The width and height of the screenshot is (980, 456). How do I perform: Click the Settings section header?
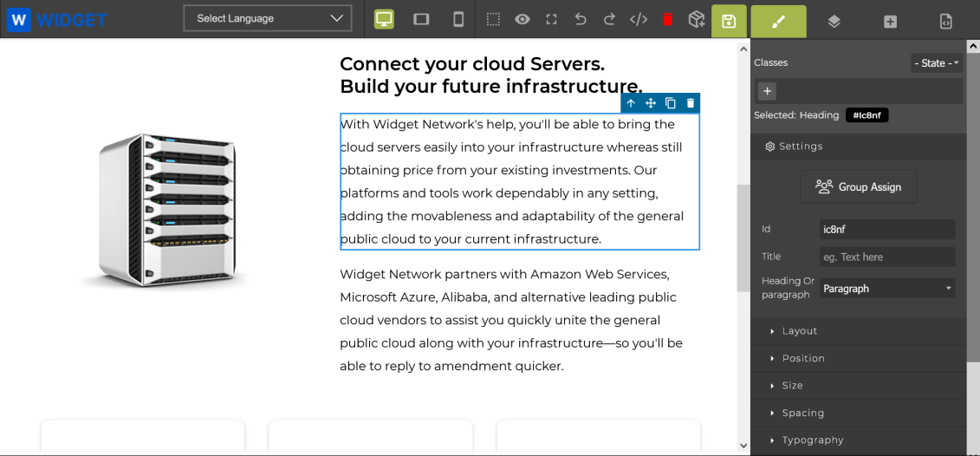(x=859, y=147)
